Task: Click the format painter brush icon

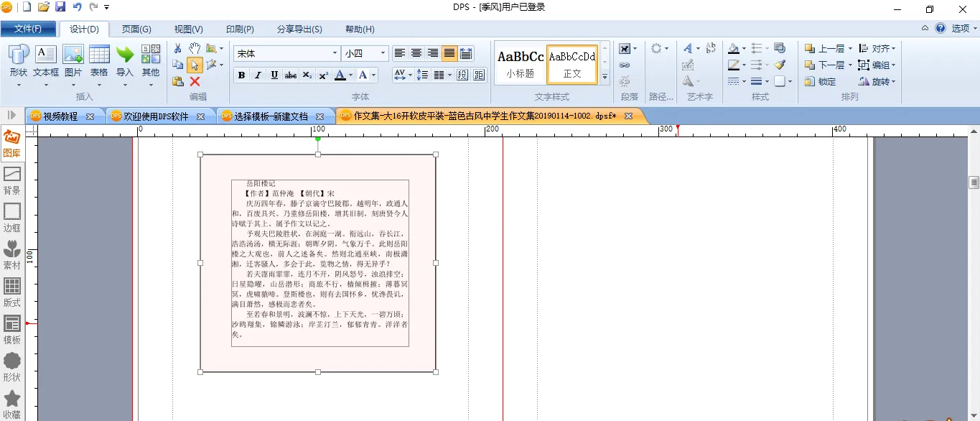Action: (780, 65)
